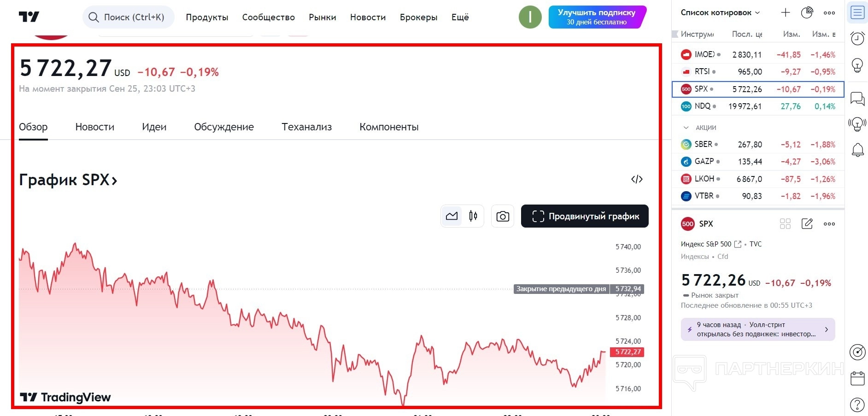Open the chats speech-bubble icon in the right sidebar
The width and height of the screenshot is (868, 416).
pyautogui.click(x=857, y=98)
